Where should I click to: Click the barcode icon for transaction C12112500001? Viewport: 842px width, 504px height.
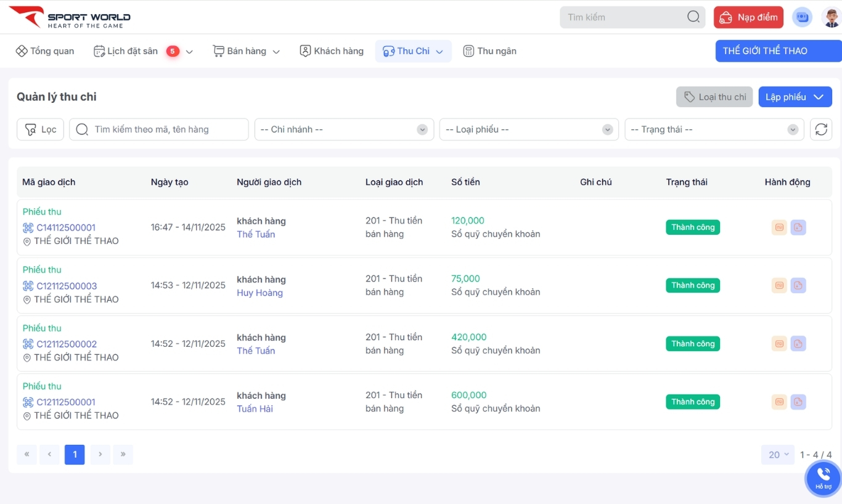point(28,402)
